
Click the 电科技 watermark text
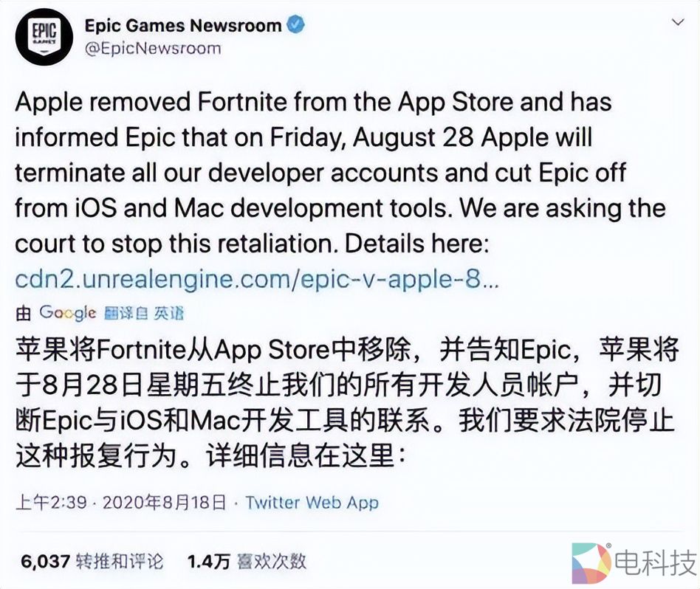[656, 563]
